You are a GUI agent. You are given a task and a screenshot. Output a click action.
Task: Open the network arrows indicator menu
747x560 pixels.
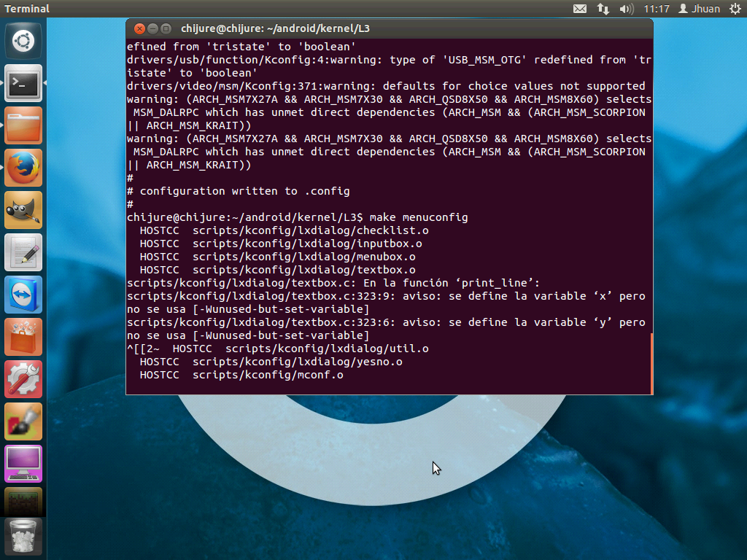[x=603, y=8]
